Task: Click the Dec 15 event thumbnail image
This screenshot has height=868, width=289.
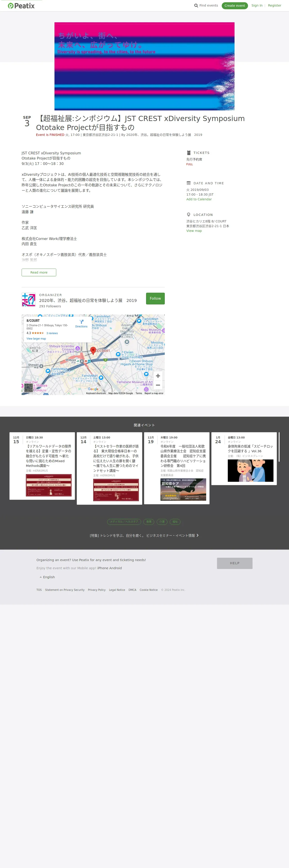Action: coord(49,485)
